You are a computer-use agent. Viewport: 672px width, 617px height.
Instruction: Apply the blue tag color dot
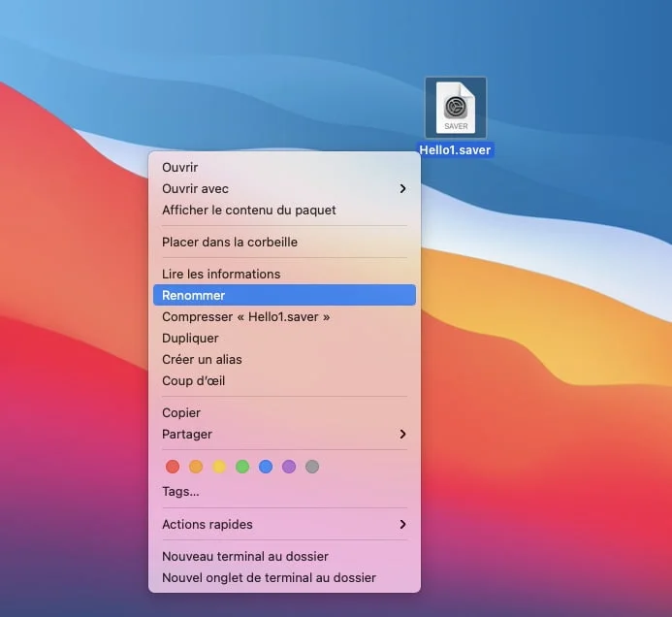[x=266, y=467]
